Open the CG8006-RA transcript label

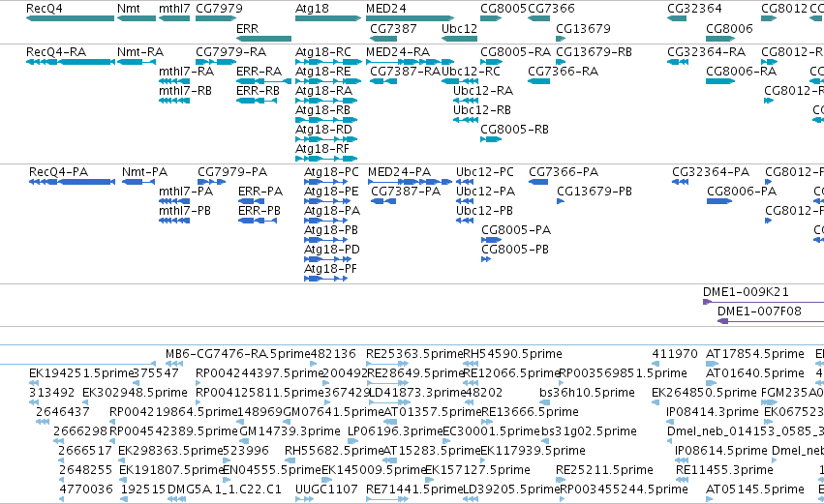pos(741,72)
